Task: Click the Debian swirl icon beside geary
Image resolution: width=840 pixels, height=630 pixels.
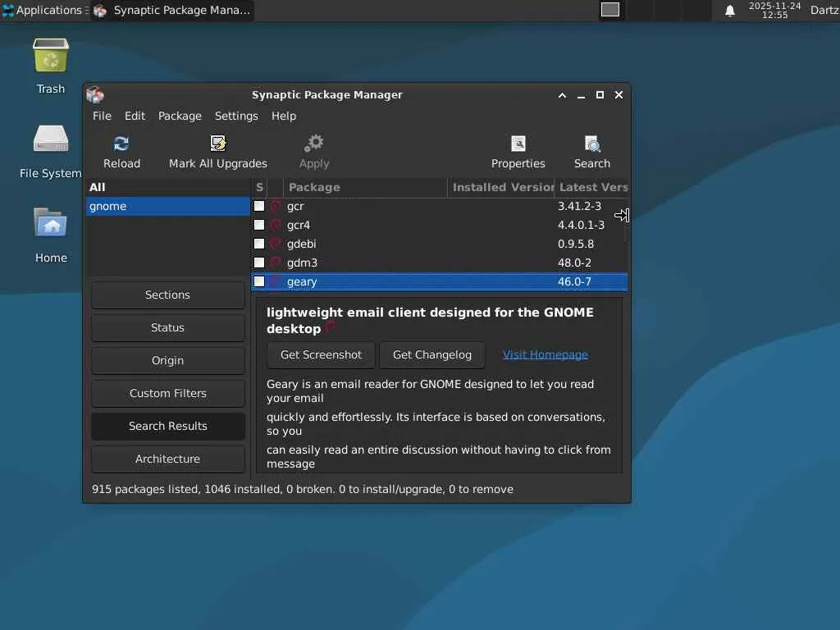Action: 276,281
